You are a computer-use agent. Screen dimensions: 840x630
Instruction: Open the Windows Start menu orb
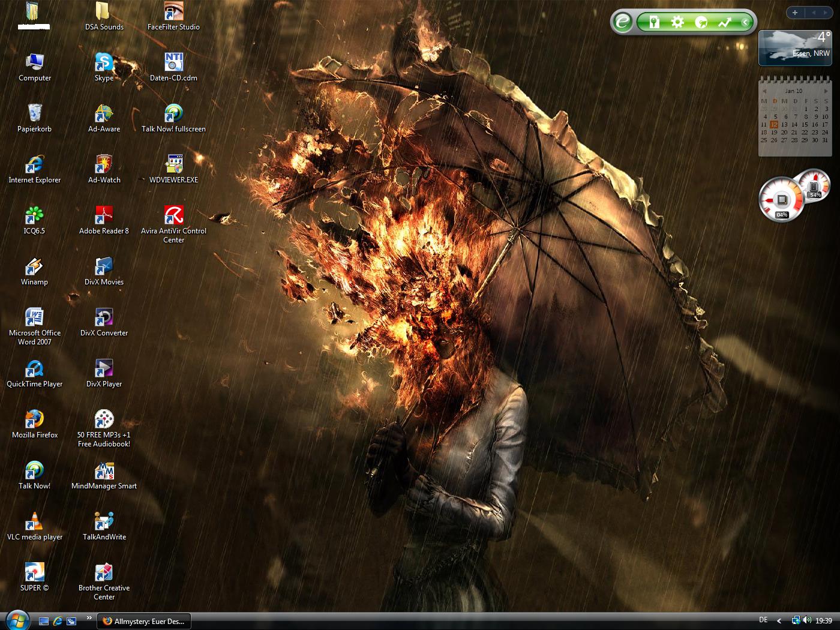[17, 620]
